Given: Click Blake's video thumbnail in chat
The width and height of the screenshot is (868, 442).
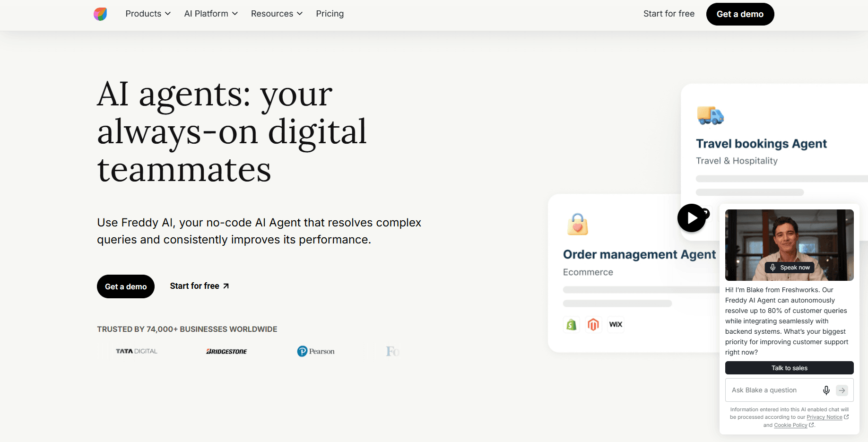Looking at the screenshot, I should (789, 245).
